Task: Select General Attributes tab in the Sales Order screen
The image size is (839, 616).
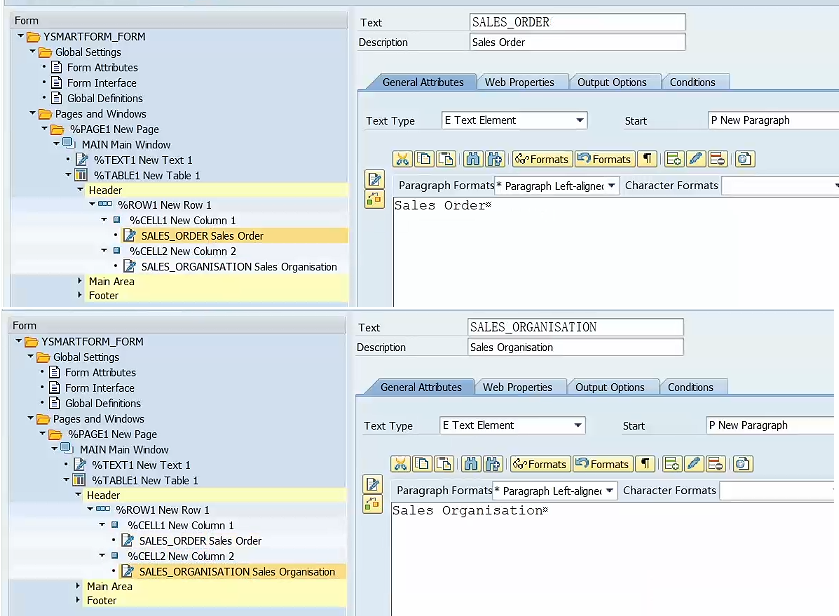Action: [423, 82]
